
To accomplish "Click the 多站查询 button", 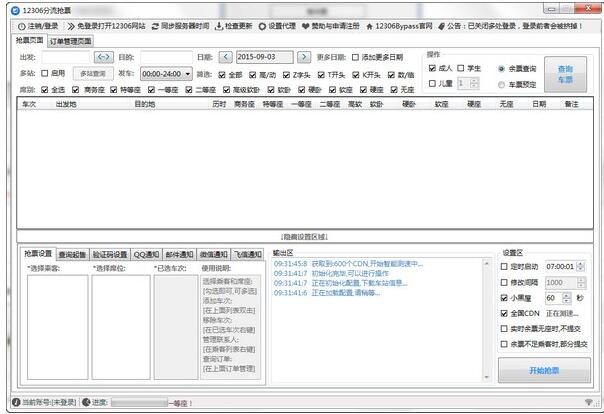I will click(93, 74).
